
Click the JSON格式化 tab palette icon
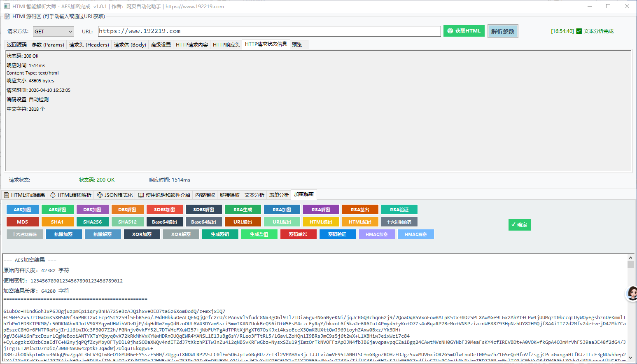tap(100, 195)
